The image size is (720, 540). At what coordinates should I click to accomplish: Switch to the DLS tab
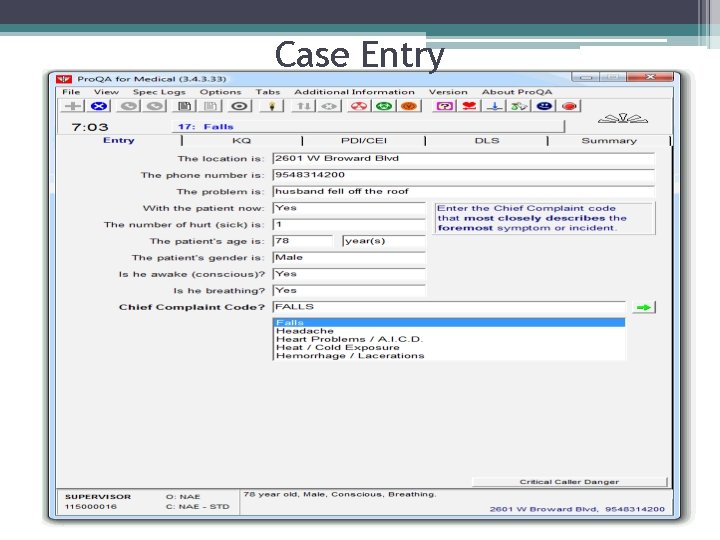click(x=487, y=141)
